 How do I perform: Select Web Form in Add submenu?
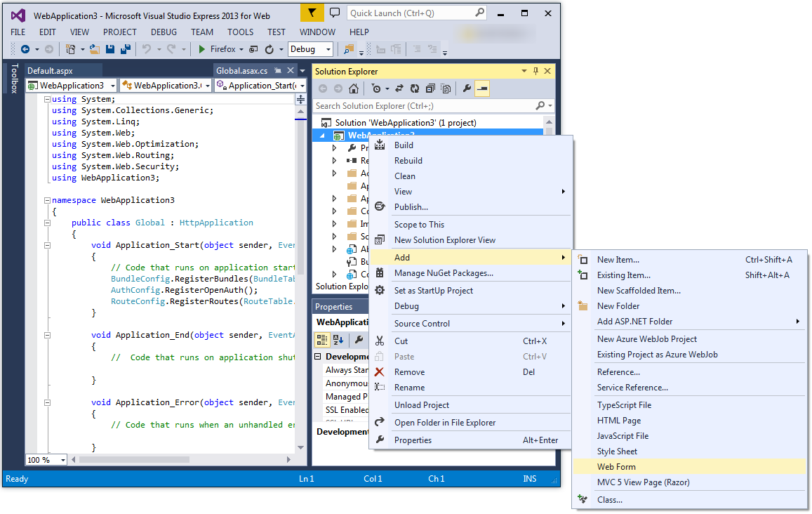690,467
